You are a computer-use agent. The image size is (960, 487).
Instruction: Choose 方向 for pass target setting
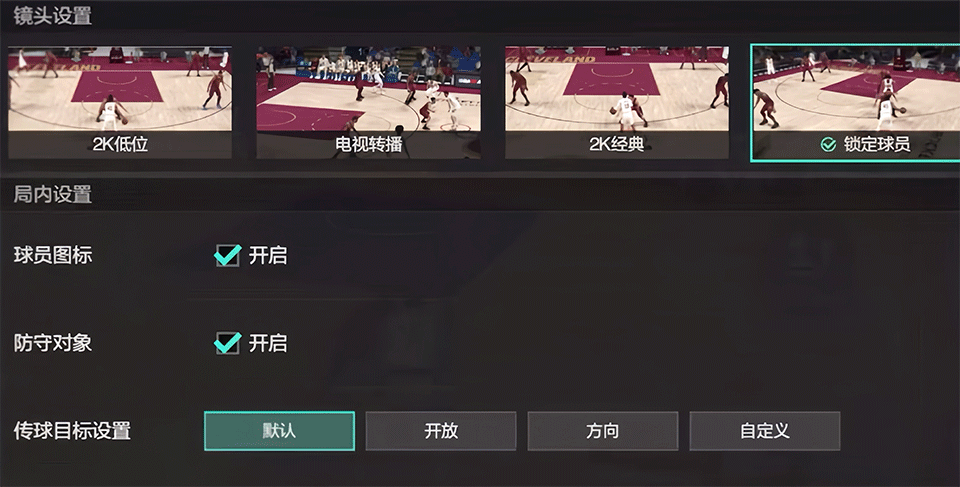pyautogui.click(x=602, y=431)
